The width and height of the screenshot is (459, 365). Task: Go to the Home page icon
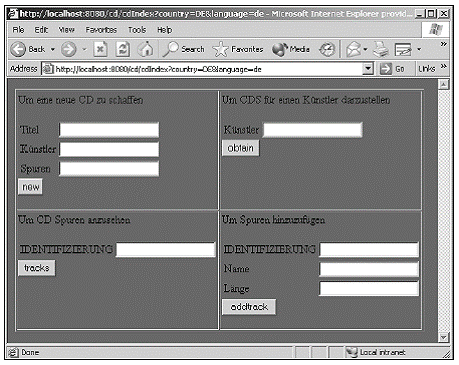click(146, 49)
